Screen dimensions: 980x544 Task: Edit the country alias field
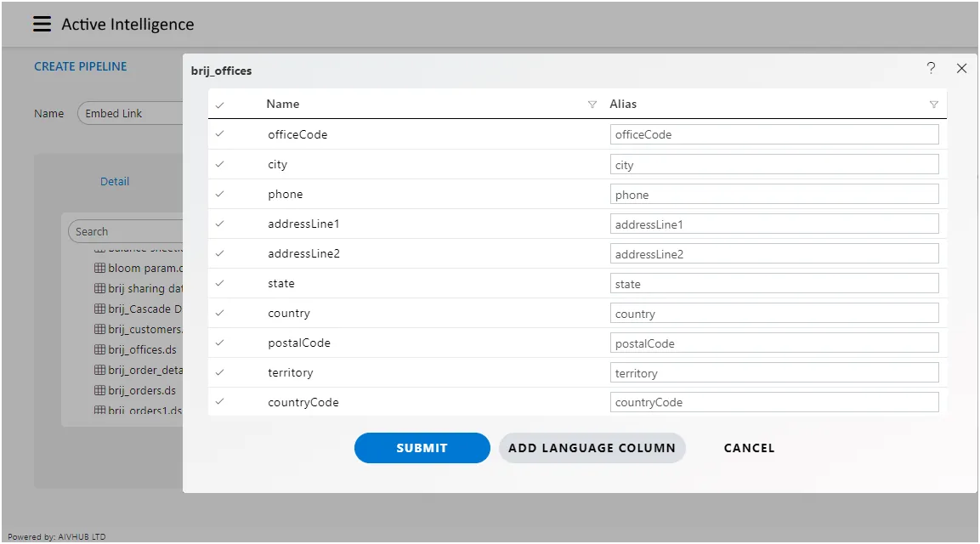pyautogui.click(x=774, y=314)
